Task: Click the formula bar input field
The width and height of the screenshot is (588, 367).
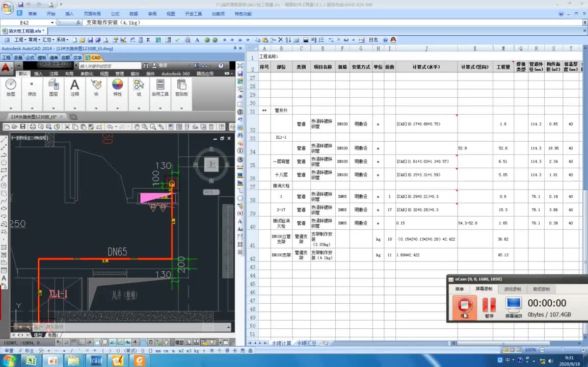Action: point(332,22)
